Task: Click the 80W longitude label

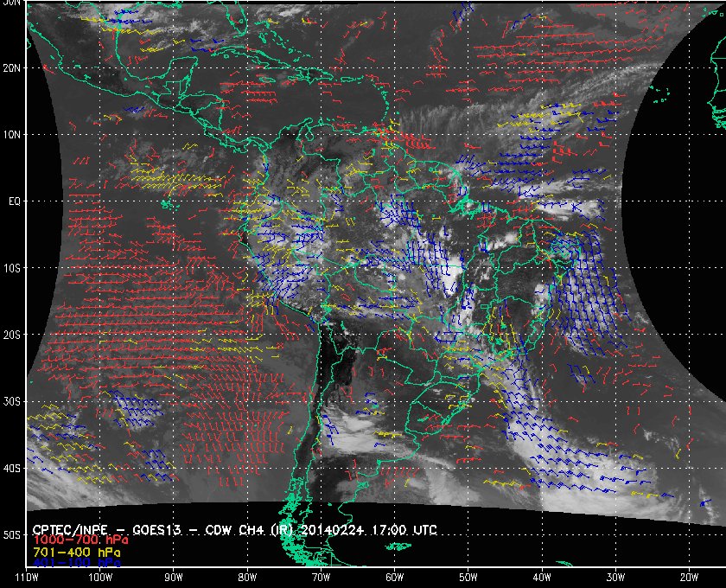Action: click(x=247, y=578)
